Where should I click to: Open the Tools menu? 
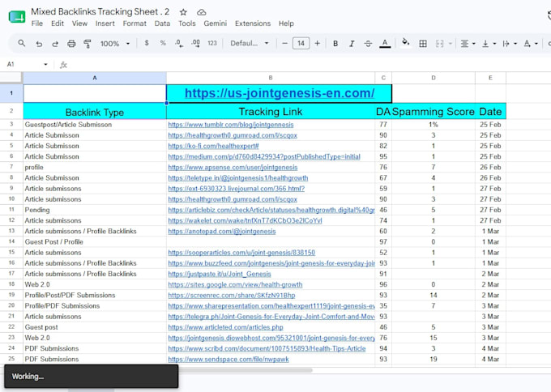[186, 23]
